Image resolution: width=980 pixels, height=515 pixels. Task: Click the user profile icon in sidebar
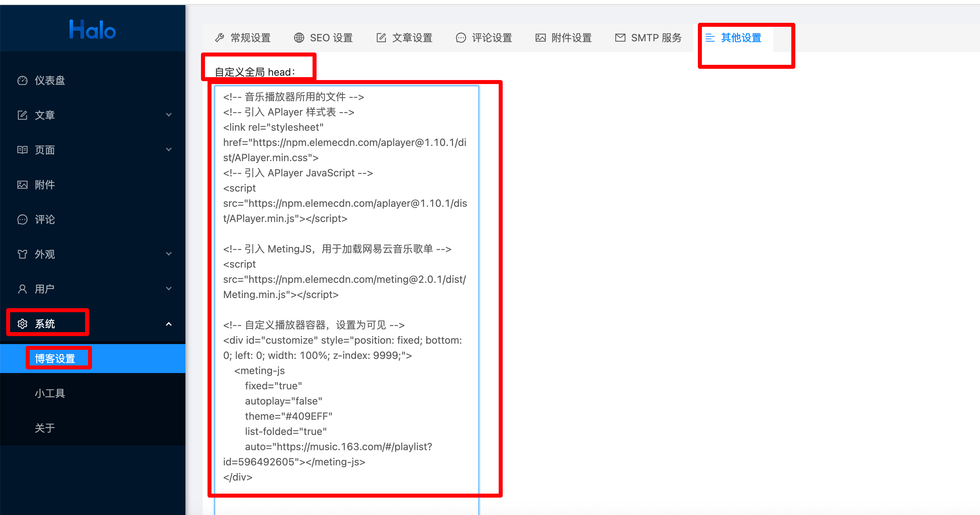22,289
